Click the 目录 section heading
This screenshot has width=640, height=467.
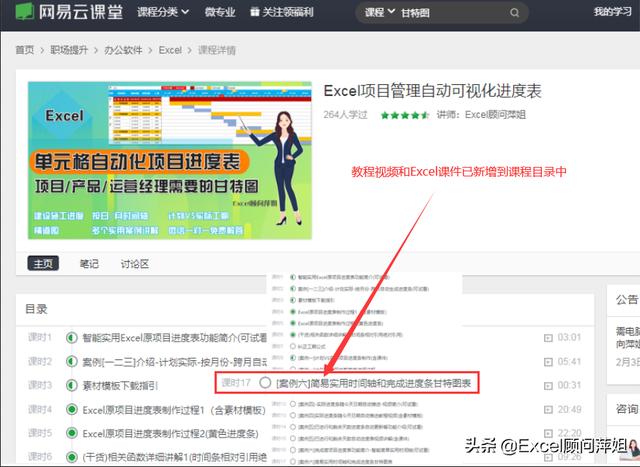(x=36, y=309)
